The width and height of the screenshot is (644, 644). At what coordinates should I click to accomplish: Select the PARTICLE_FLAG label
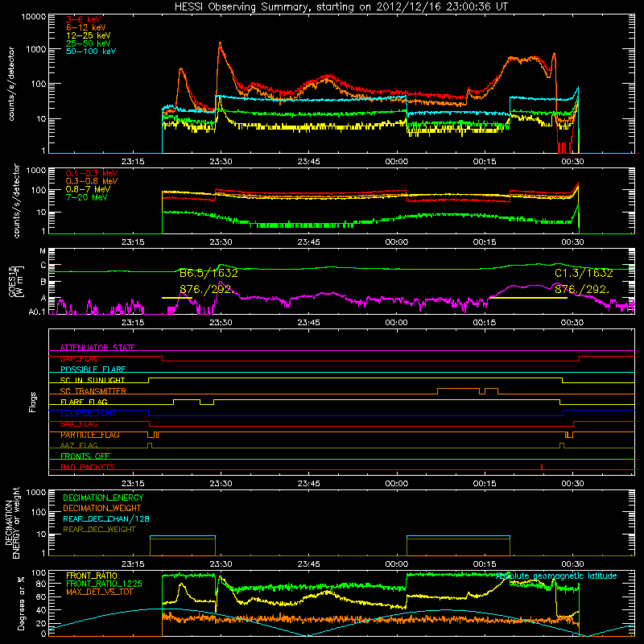click(x=90, y=435)
